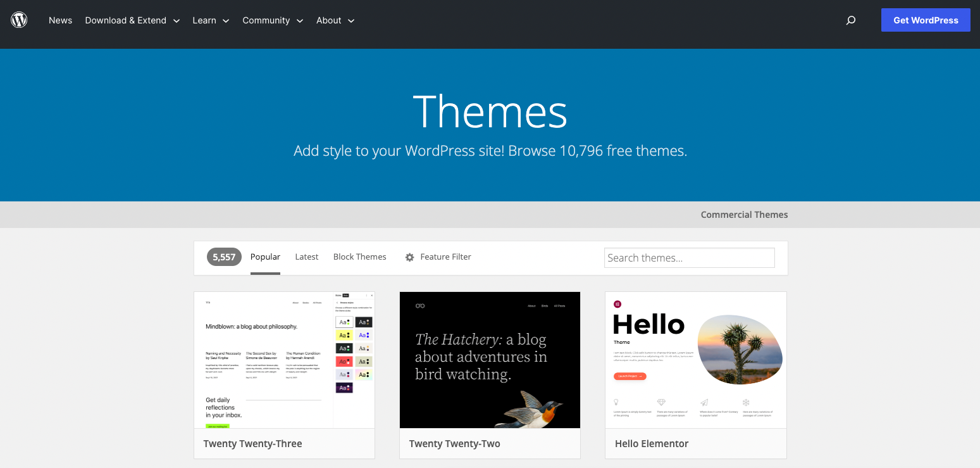
Task: Click the Hello Elementor theme title
Action: coord(652,443)
